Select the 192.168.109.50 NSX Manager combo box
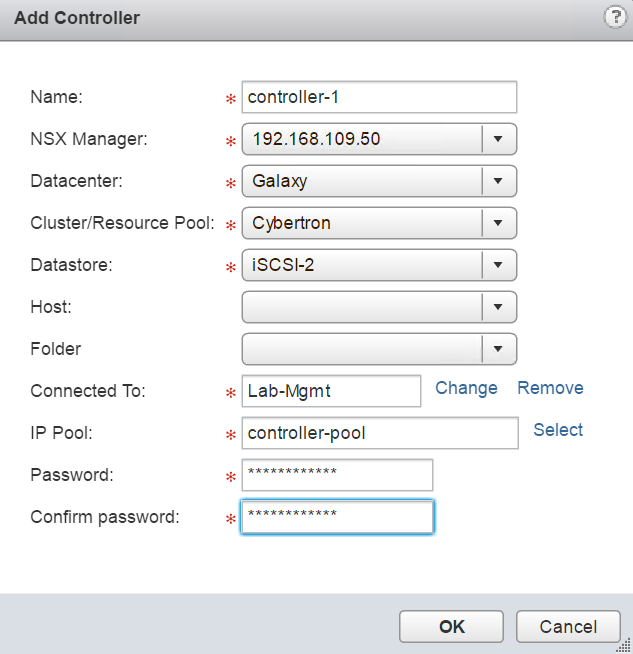Image resolution: width=633 pixels, height=654 pixels. pyautogui.click(x=379, y=139)
